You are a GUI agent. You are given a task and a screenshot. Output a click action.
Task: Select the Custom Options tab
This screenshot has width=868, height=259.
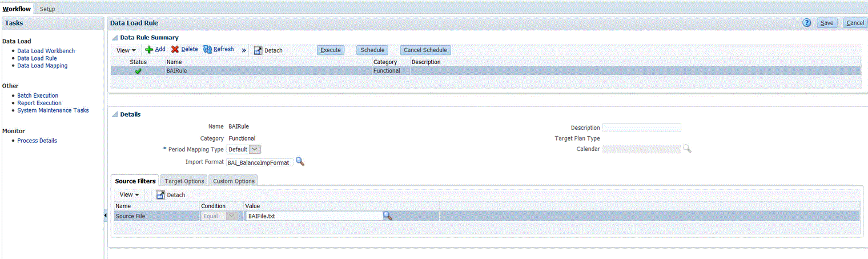[x=233, y=181]
